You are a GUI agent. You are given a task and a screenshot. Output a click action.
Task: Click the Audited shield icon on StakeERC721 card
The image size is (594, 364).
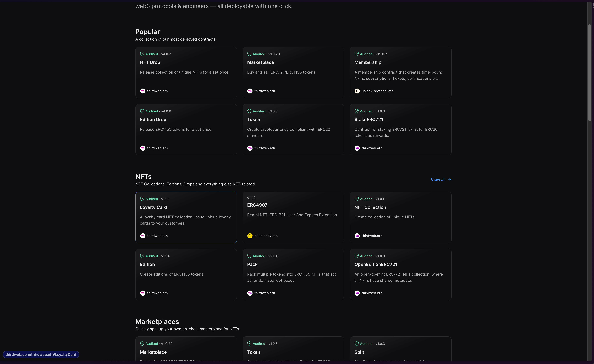point(357,111)
